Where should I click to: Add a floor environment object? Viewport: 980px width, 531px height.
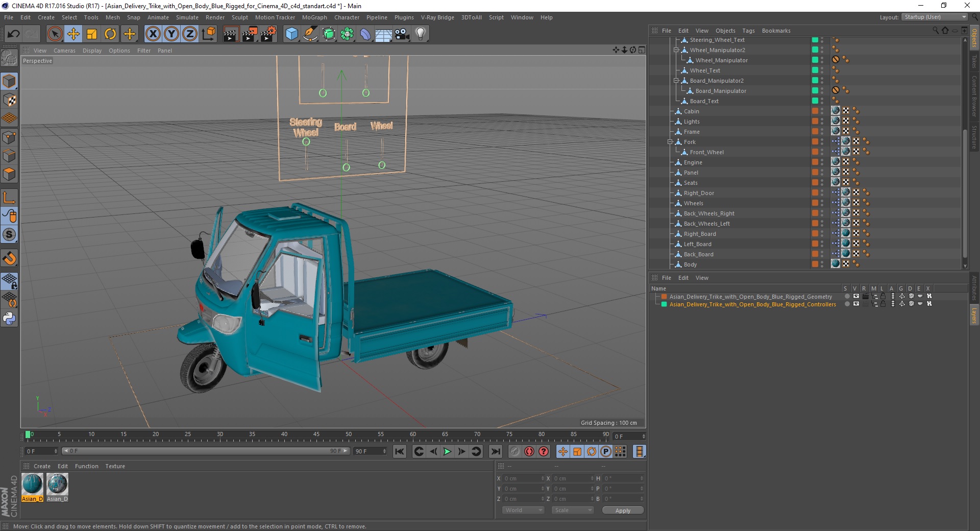click(x=384, y=34)
